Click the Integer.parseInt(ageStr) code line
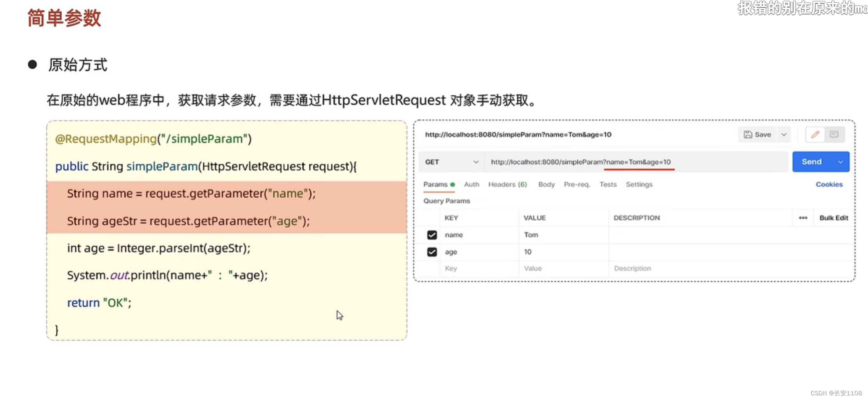868x400 pixels. tap(159, 248)
